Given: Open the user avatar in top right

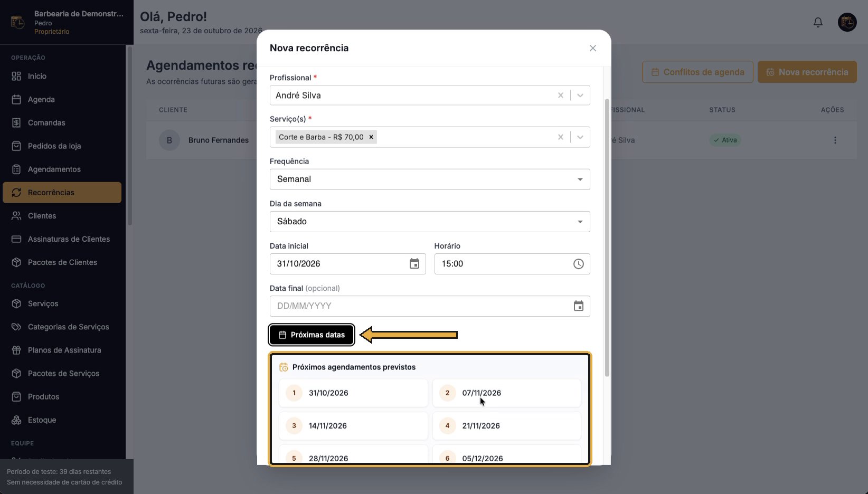Looking at the screenshot, I should pos(847,22).
